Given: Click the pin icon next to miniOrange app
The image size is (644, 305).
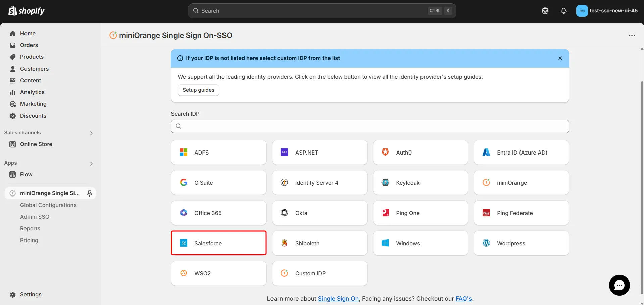Looking at the screenshot, I should coord(90,193).
